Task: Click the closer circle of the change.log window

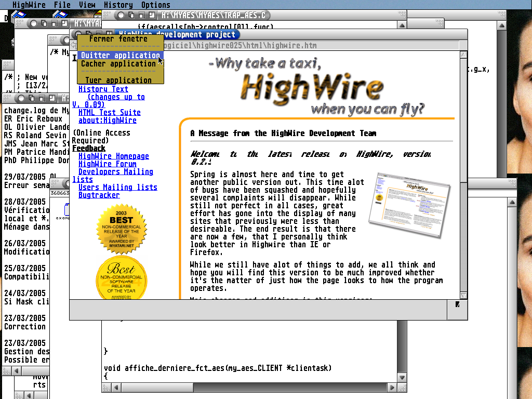Action: [x=21, y=98]
